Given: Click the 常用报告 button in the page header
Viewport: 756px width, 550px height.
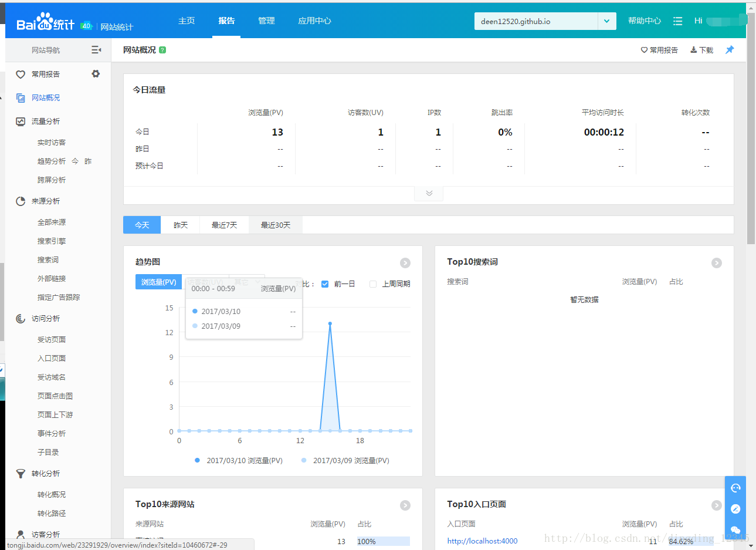Looking at the screenshot, I should 659,50.
